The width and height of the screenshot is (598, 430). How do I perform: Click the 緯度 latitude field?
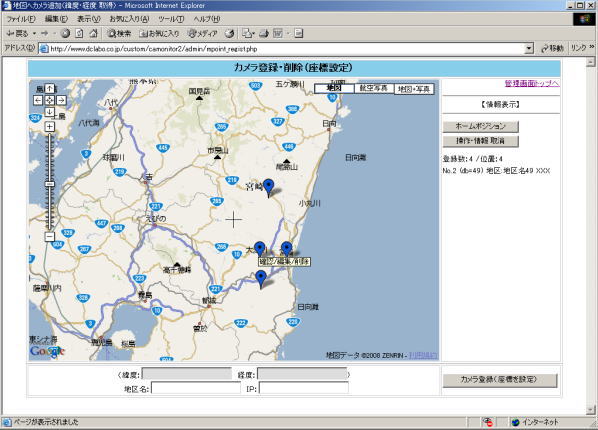point(187,374)
